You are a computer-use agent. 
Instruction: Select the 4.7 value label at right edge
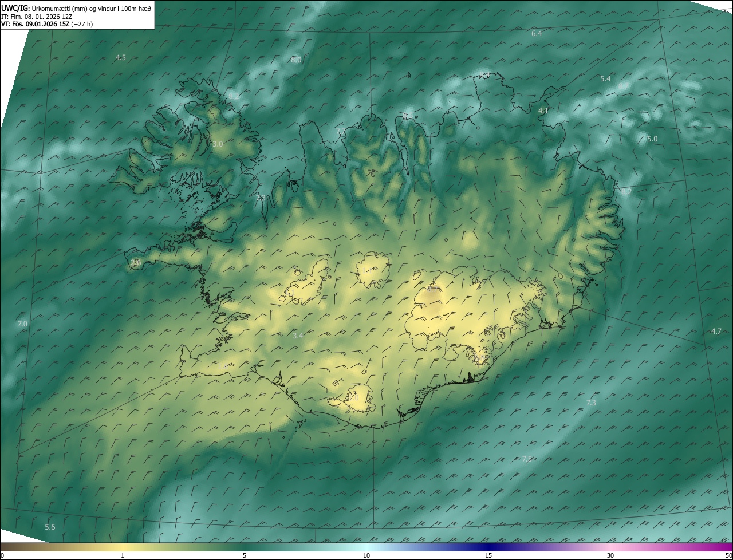tap(716, 331)
